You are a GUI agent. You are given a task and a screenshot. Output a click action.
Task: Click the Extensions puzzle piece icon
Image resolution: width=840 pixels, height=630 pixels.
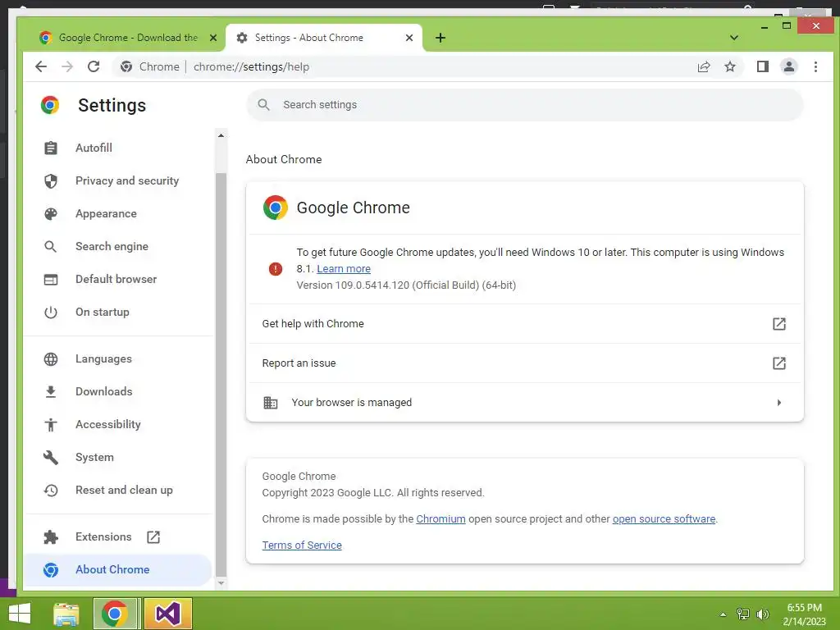pos(50,536)
